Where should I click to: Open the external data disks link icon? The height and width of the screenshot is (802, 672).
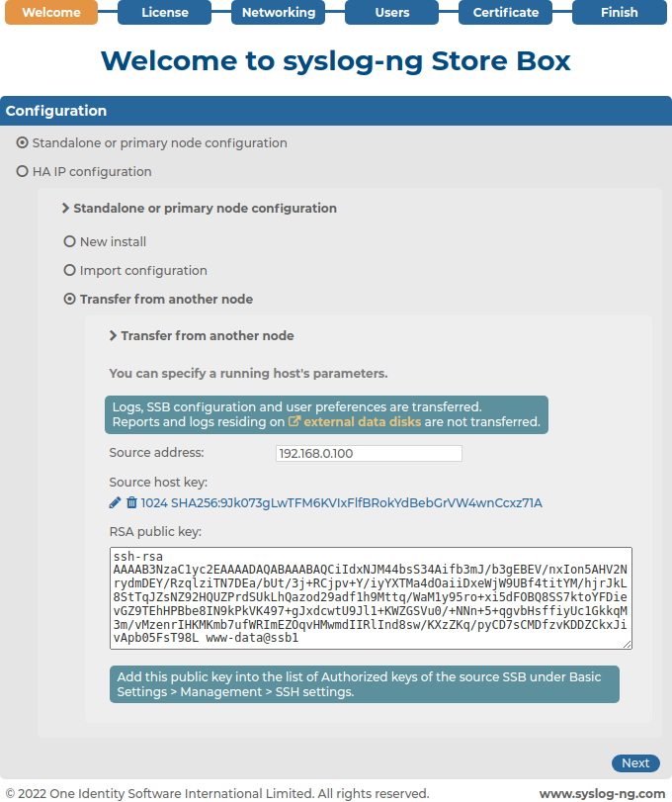(294, 421)
